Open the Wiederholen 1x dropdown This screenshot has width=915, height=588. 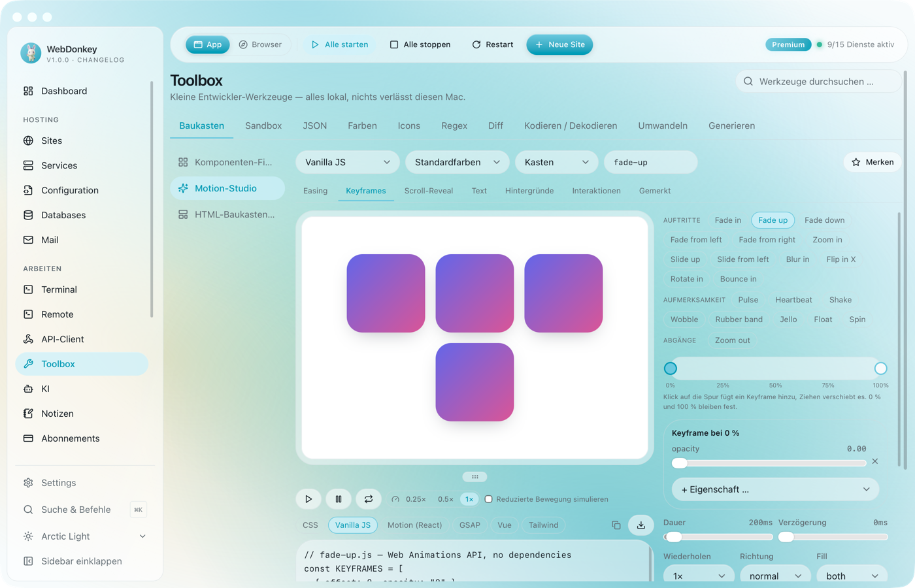[x=699, y=576]
